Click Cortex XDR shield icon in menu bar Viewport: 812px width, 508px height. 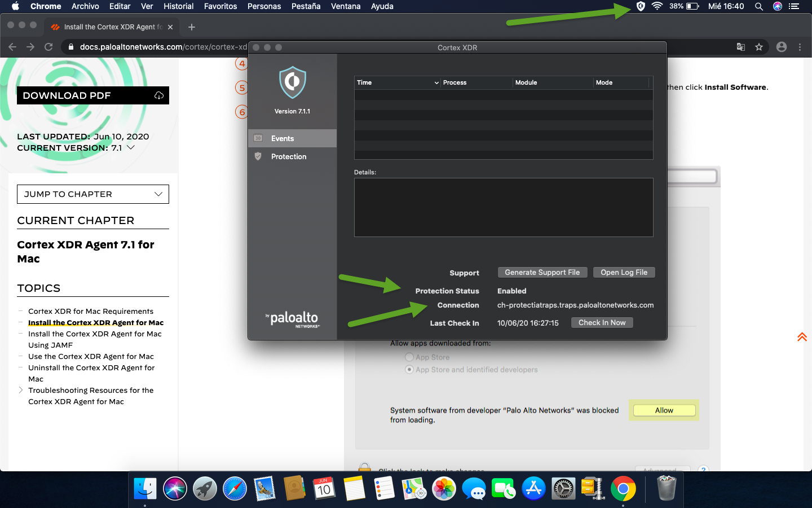click(x=641, y=6)
